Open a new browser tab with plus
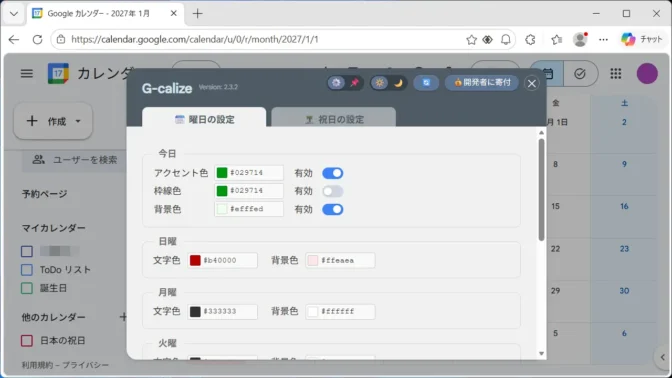 coord(198,14)
